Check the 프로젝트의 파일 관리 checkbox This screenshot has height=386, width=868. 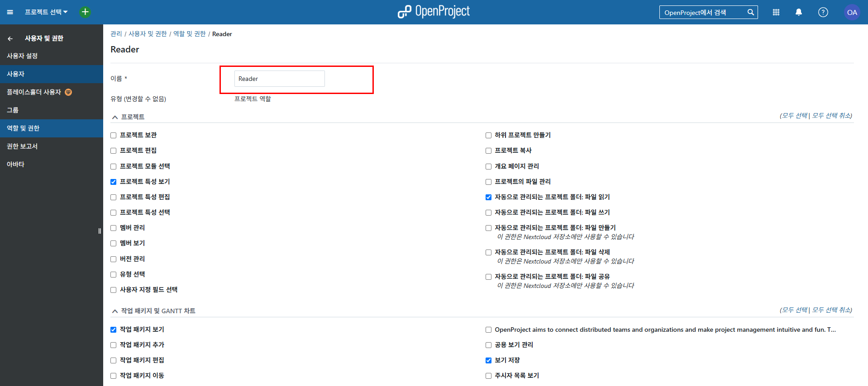(488, 182)
